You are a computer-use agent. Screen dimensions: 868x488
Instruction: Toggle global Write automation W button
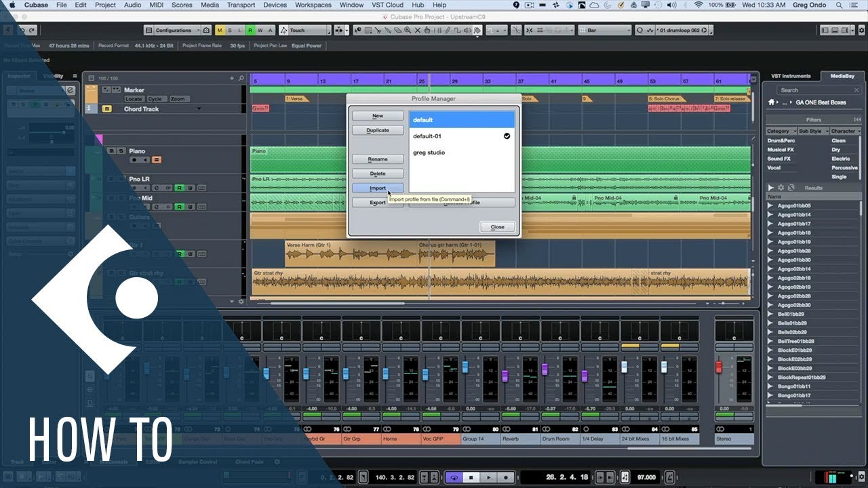(x=260, y=30)
